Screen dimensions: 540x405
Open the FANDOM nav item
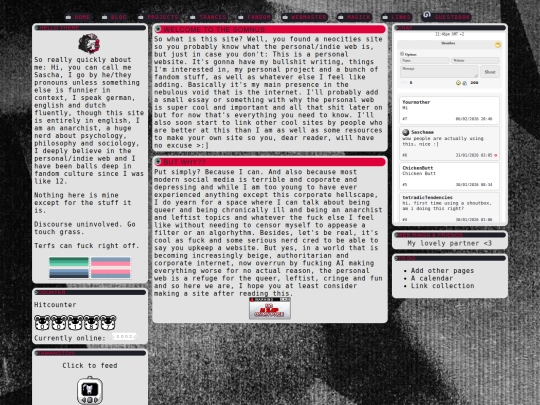[x=255, y=17]
